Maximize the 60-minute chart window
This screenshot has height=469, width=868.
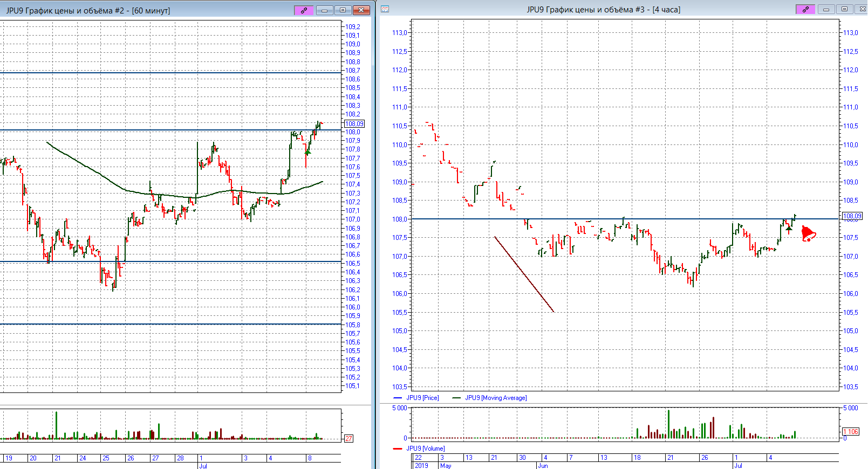pos(343,10)
